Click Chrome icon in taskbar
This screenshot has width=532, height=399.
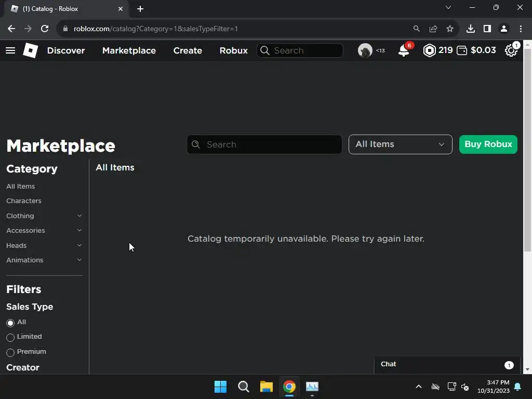coord(289,387)
